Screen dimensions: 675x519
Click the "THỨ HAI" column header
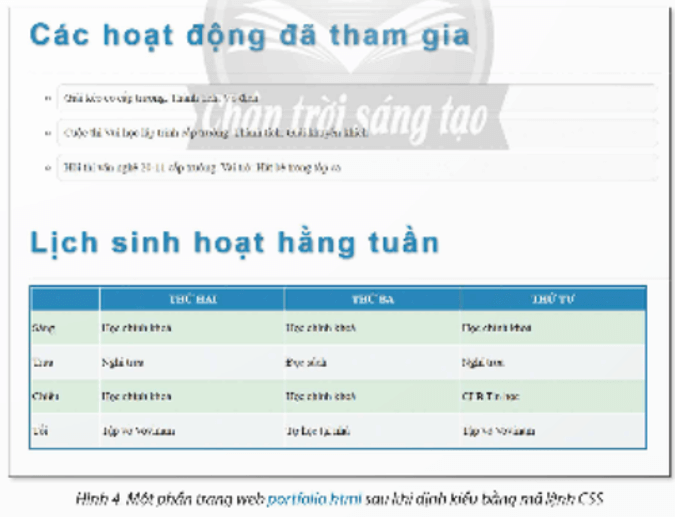[x=190, y=299]
